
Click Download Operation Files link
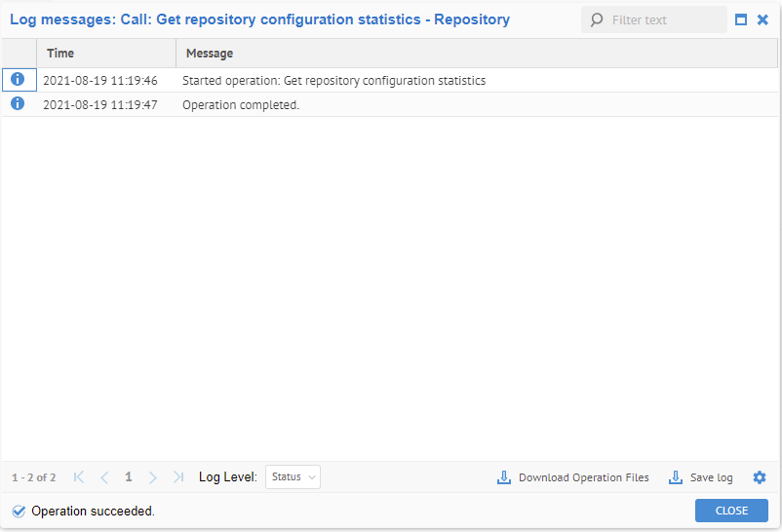coord(583,477)
